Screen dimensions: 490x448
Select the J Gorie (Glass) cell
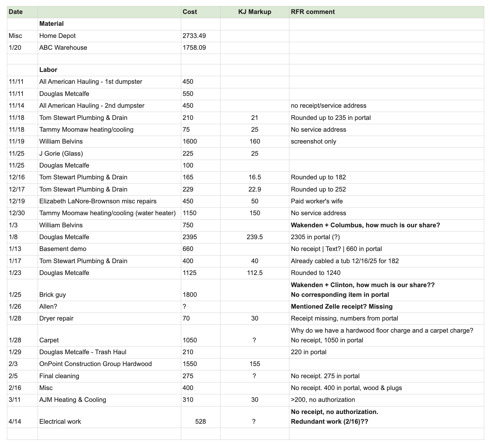[109, 154]
